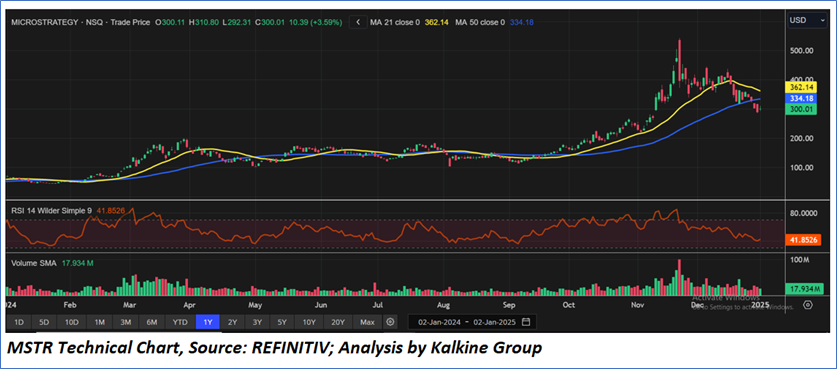Click the date range field 02-Jan-2024 - 02-Jan-2025

(x=472, y=322)
